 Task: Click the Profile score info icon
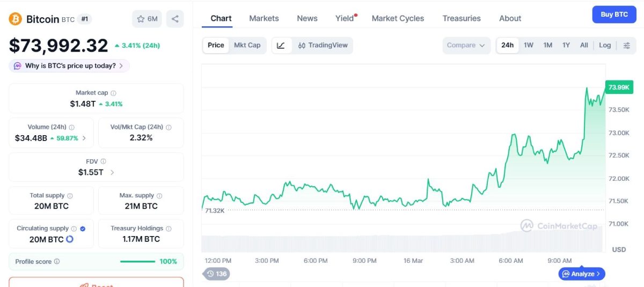[x=57, y=262]
